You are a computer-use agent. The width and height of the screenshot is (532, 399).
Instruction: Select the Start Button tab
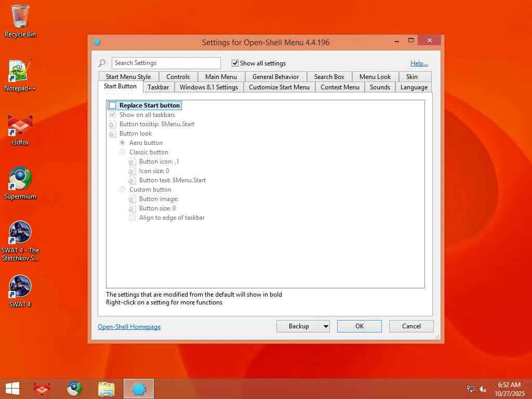pyautogui.click(x=120, y=87)
